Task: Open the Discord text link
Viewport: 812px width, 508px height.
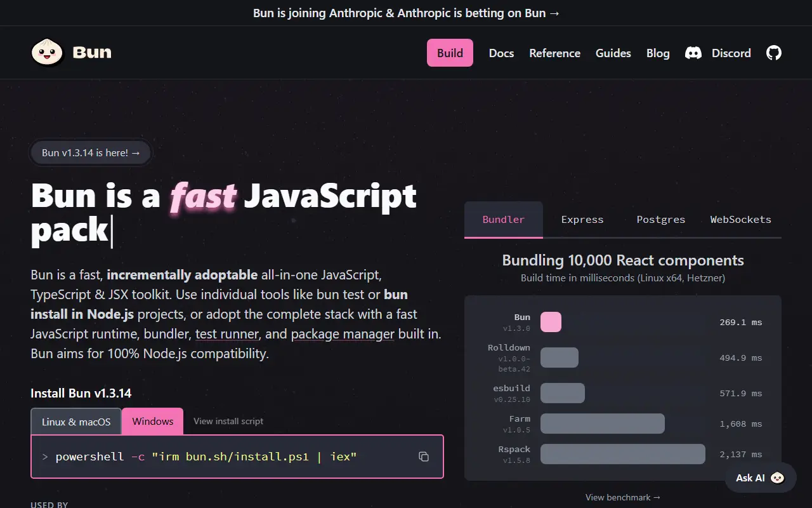Action: (731, 53)
